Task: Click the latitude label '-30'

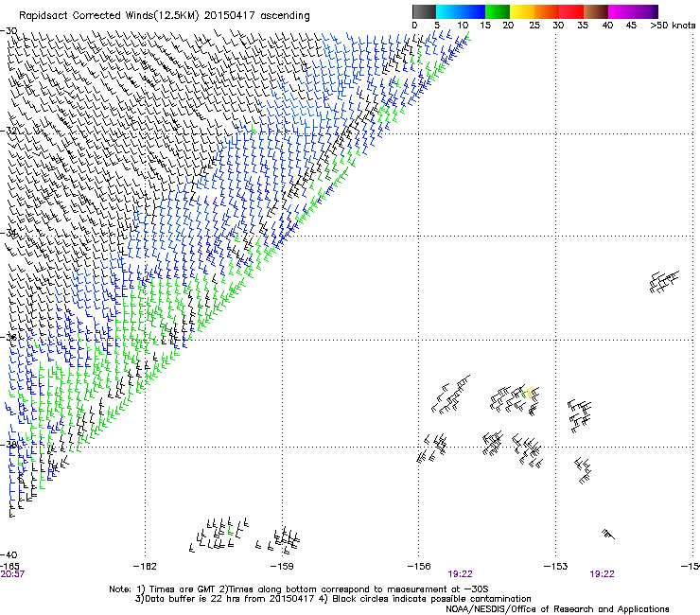Action: click(9, 31)
